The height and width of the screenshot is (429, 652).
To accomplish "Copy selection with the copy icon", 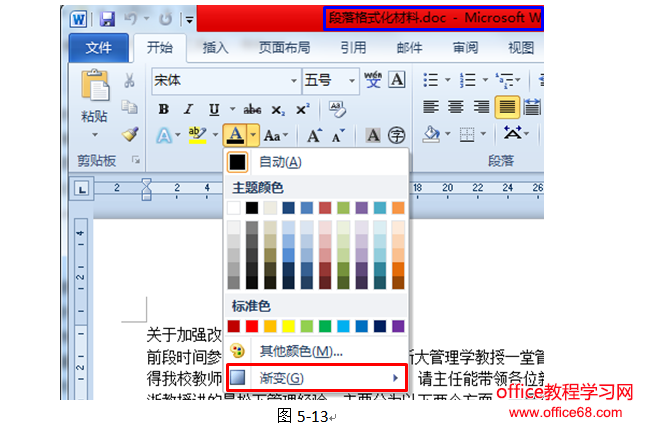I will [129, 107].
